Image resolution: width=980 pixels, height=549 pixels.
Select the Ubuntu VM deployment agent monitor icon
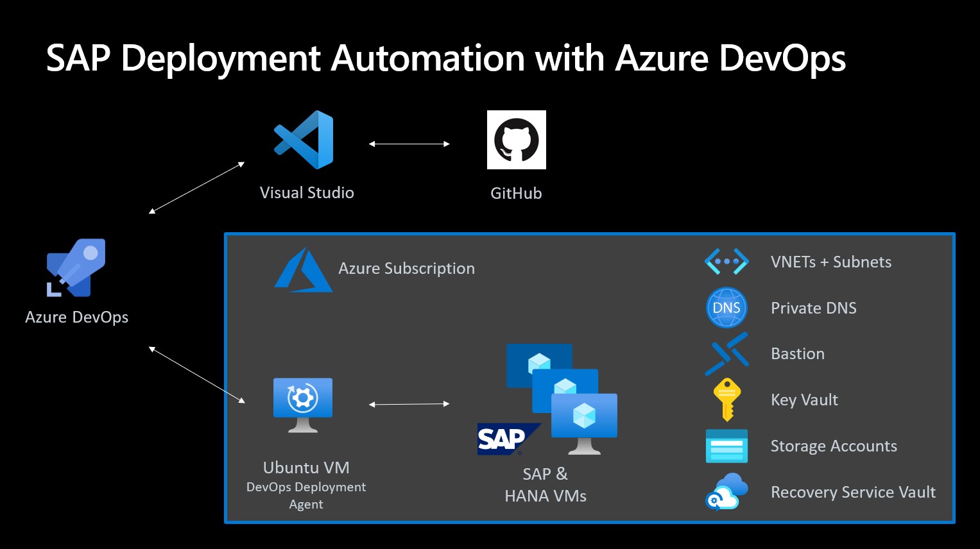coord(303,405)
